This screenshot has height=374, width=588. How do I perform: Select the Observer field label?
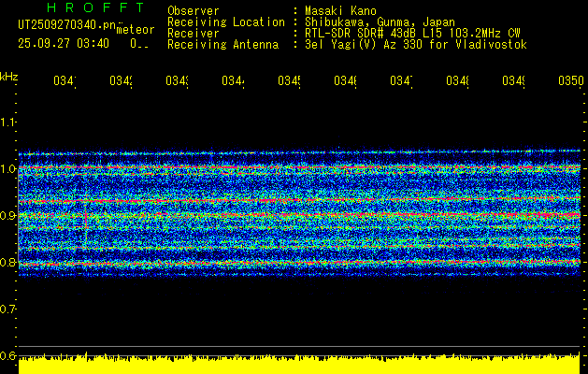tap(192, 11)
